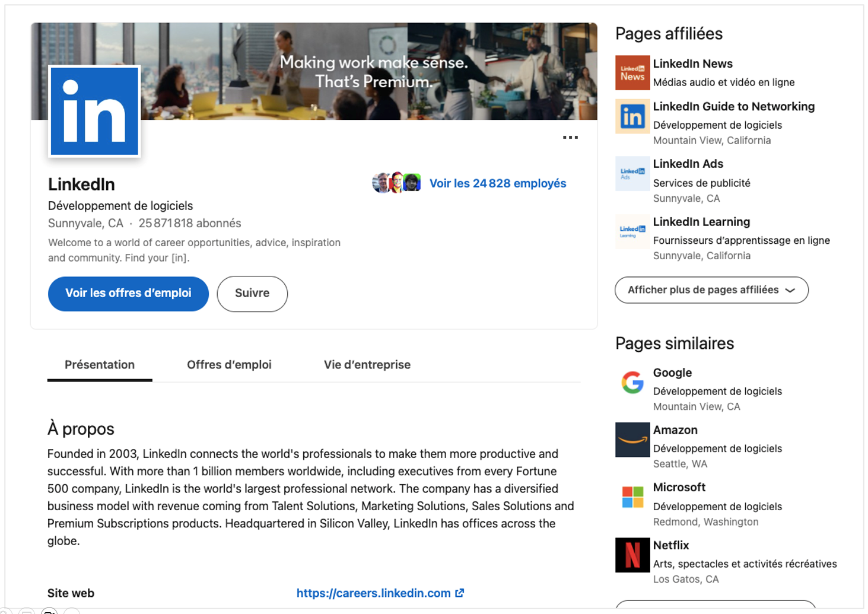The width and height of the screenshot is (868, 614).
Task: Click the Amazon logo in similar pages
Action: [632, 440]
